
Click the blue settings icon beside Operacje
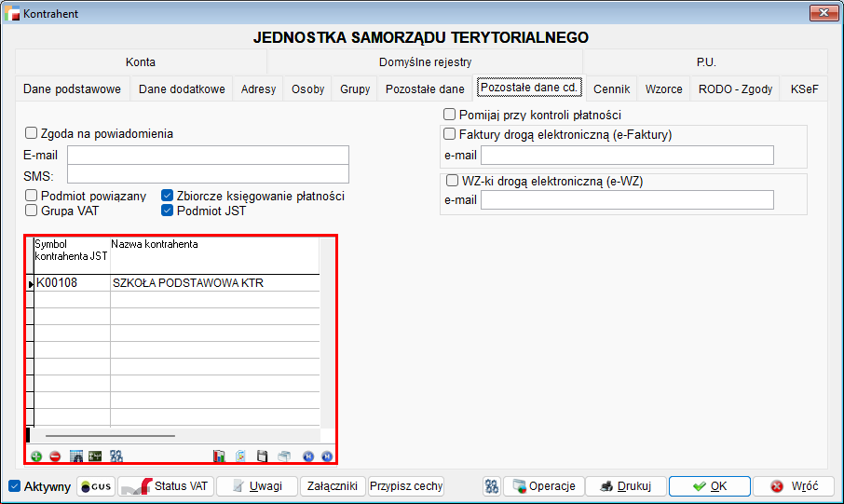click(x=492, y=486)
